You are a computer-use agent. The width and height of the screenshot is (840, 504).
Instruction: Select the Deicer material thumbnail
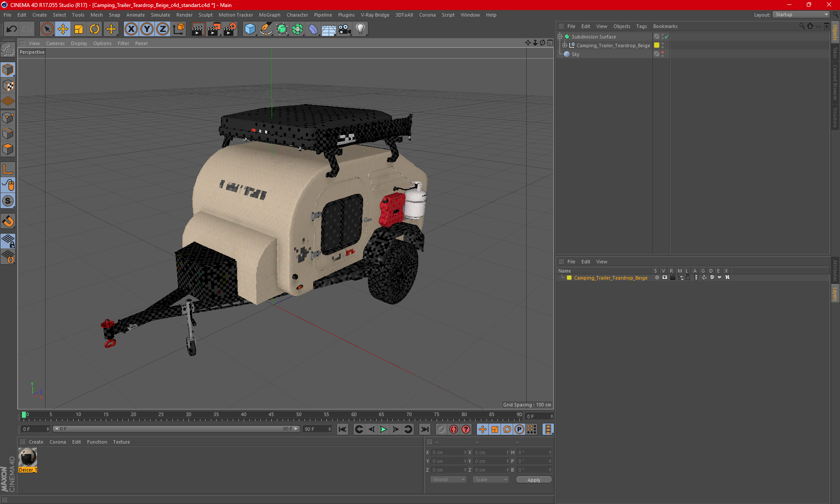(x=28, y=458)
